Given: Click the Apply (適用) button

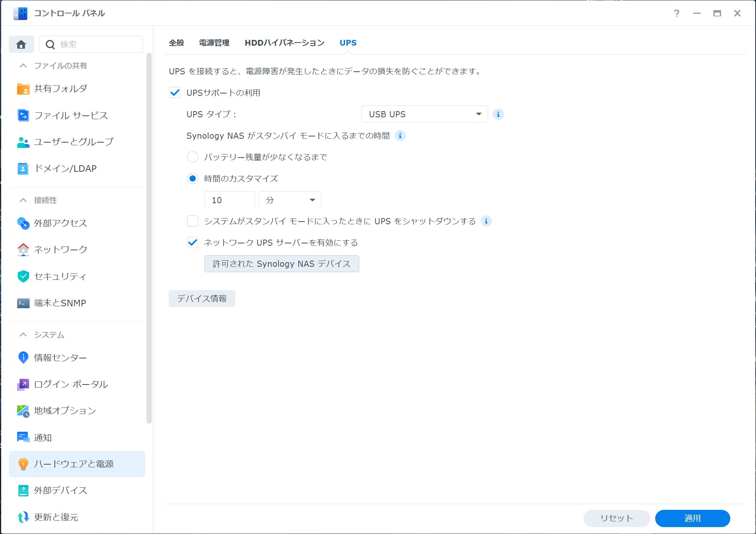Looking at the screenshot, I should click(692, 518).
